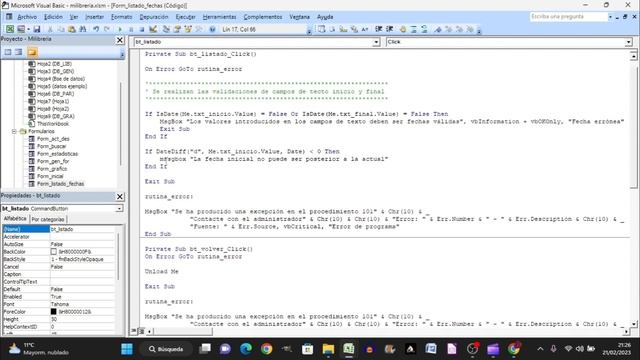The width and height of the screenshot is (640, 360).
Task: Click the Indent icon in Edit toolbar
Action: point(378,29)
